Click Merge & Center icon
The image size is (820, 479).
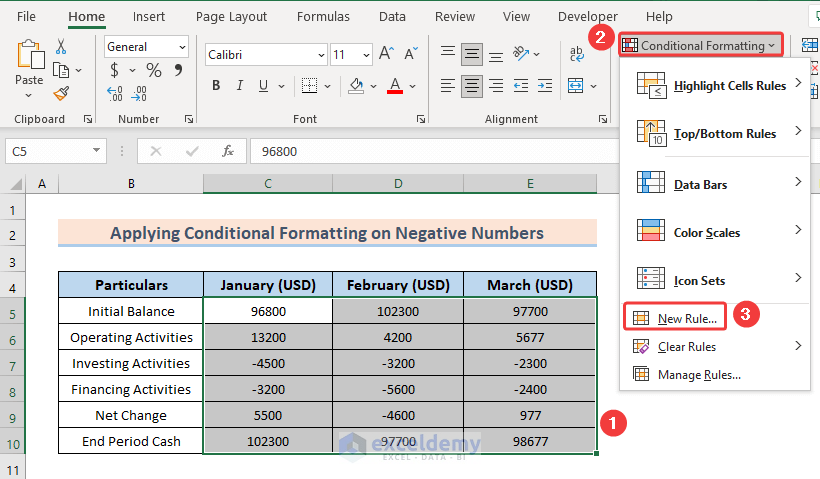[576, 86]
